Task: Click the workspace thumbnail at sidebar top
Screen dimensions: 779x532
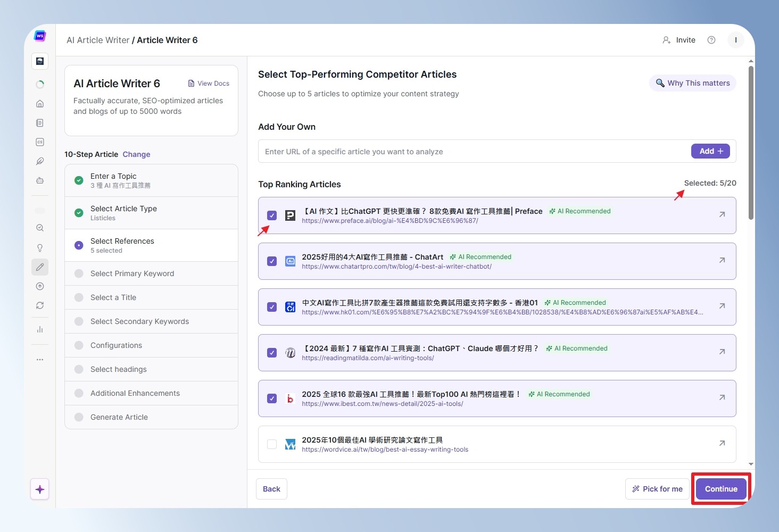Action: (40, 61)
